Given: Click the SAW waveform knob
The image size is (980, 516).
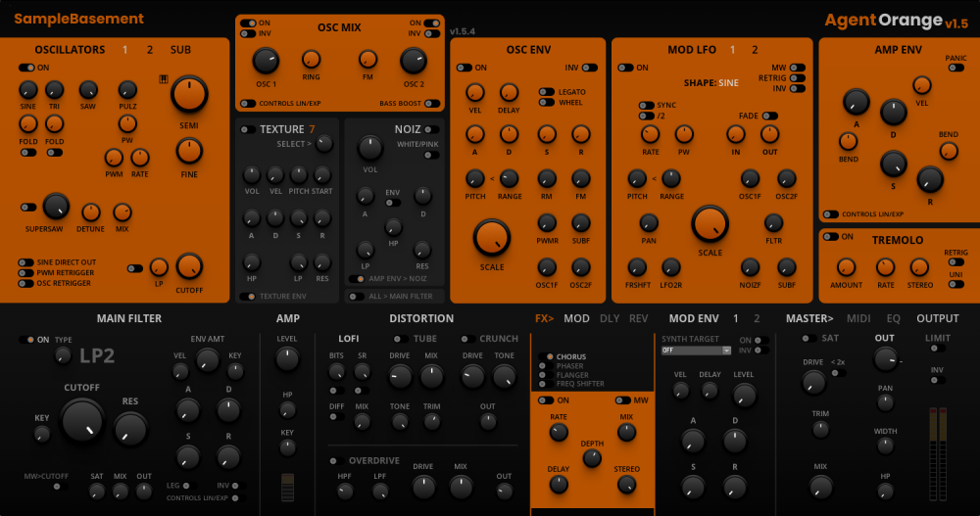Looking at the screenshot, I should coord(88,90).
